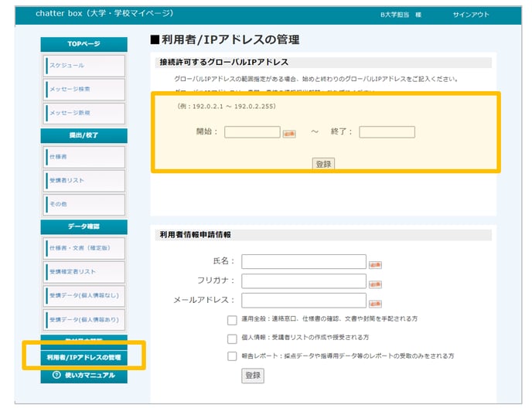
Task: Click the 開始 IP address input field
Action: click(x=252, y=132)
